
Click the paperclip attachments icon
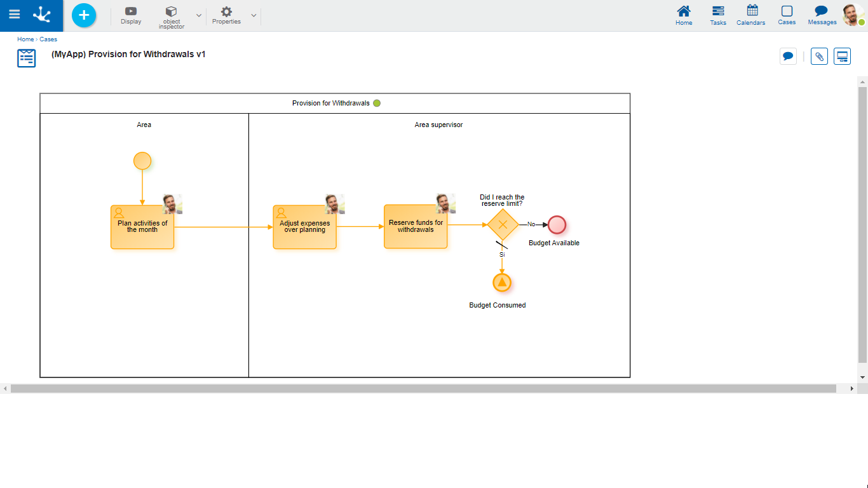point(819,57)
